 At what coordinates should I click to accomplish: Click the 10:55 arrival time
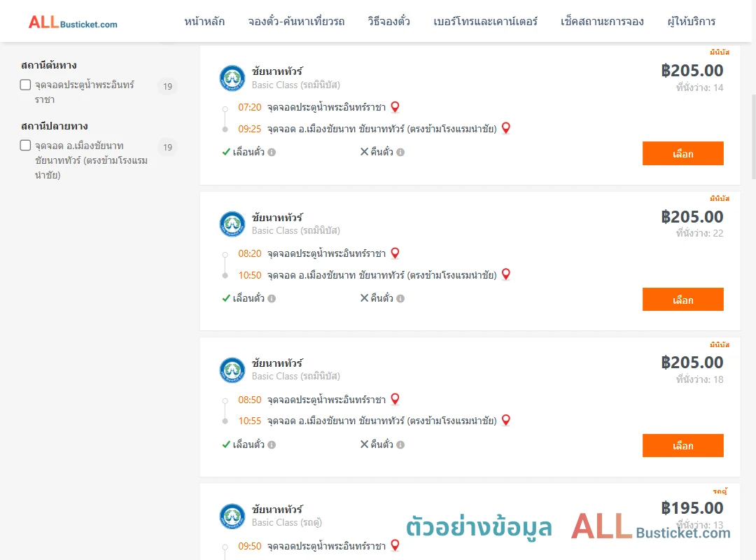[249, 421]
